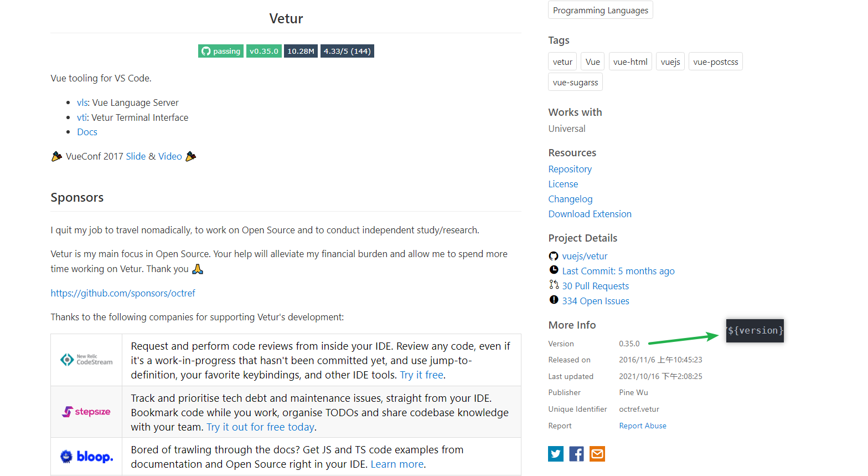The image size is (868, 476).
Task: Click the New Relic CodeStream logo
Action: 86,360
